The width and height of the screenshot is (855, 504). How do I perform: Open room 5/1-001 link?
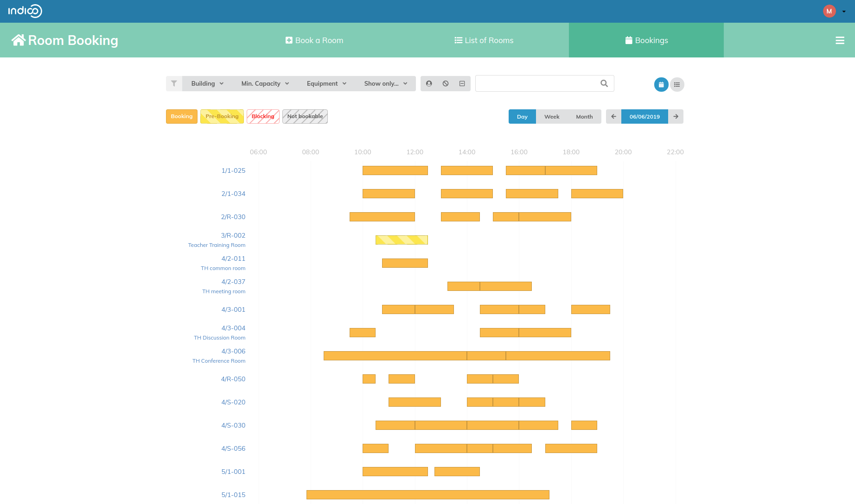tap(233, 472)
